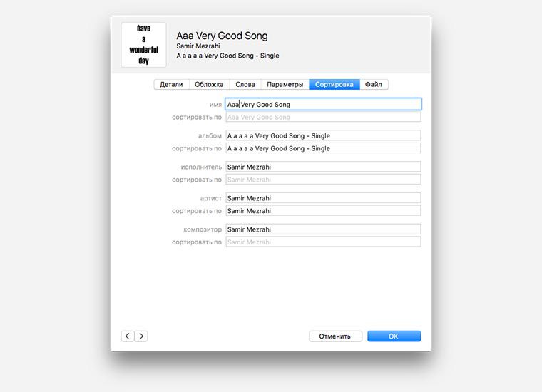Click the композитор text field

(x=322, y=229)
